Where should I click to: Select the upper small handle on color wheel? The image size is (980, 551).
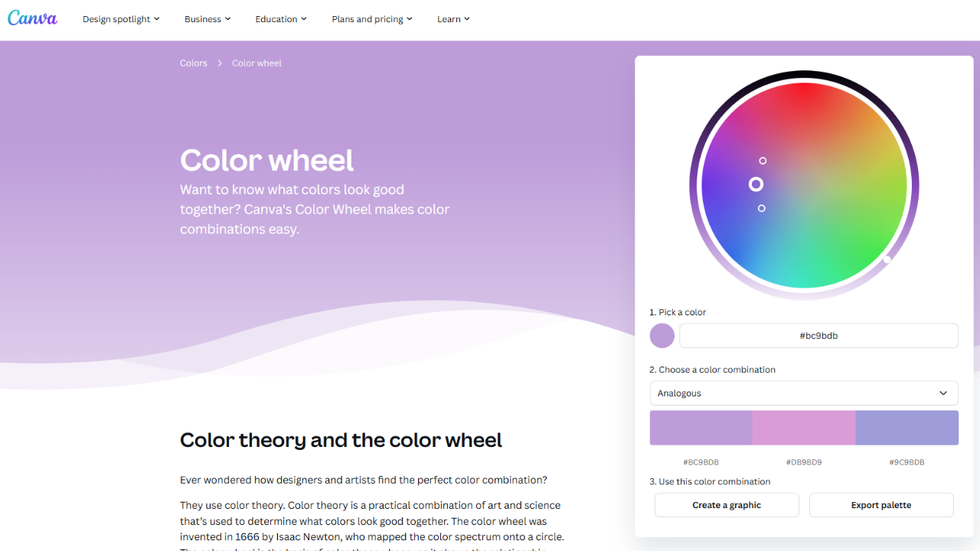pyautogui.click(x=763, y=161)
